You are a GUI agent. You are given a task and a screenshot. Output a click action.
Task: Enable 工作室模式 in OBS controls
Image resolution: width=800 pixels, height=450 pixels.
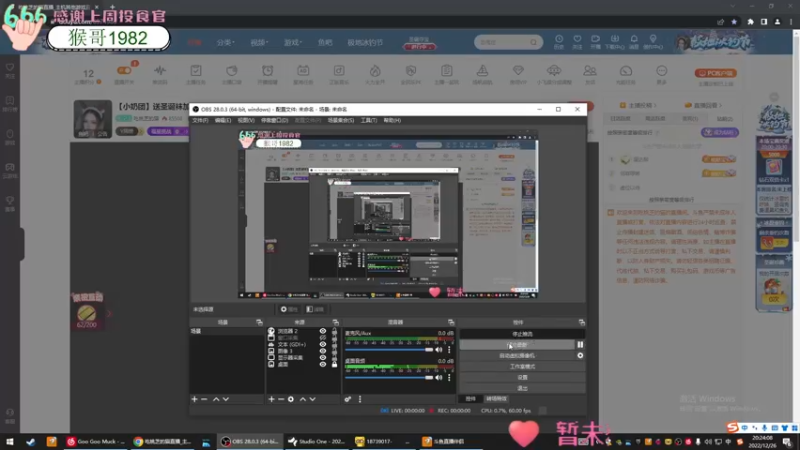[522, 366]
